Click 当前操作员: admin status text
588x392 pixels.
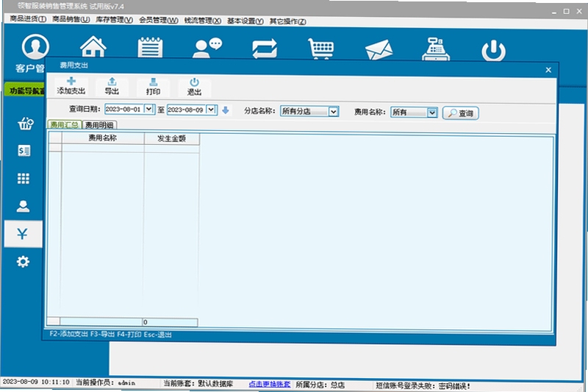105,382
